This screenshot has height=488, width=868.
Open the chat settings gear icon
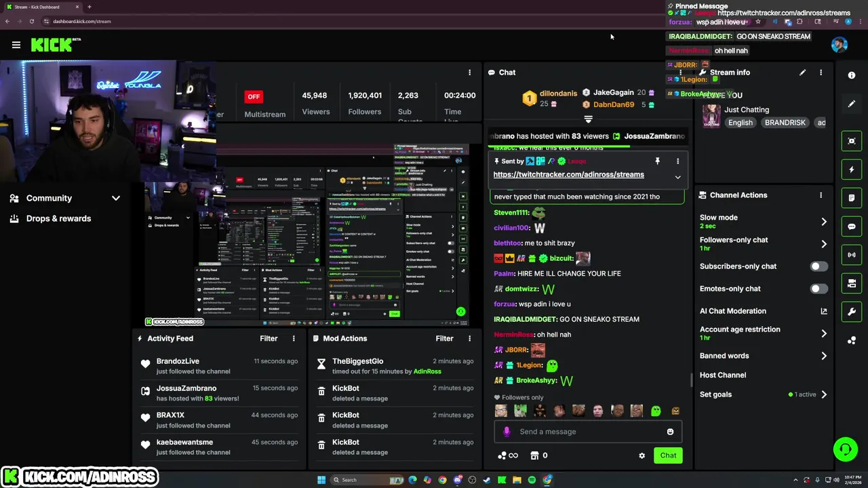tap(642, 455)
